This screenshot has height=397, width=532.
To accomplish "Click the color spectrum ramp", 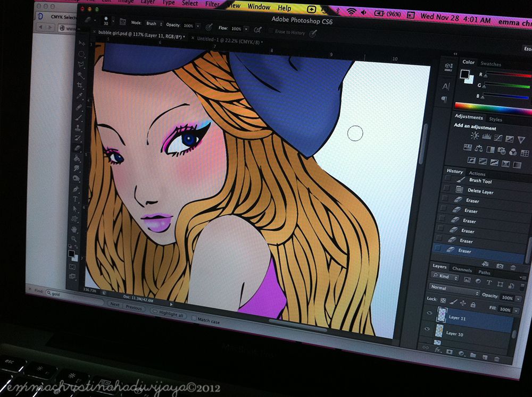I will [x=493, y=108].
